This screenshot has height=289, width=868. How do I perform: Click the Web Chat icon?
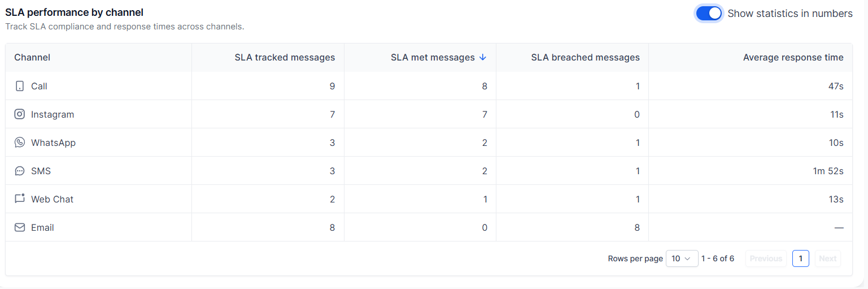coord(20,199)
